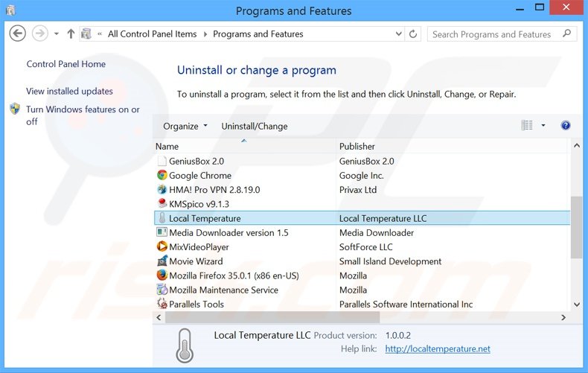Click Small Island Development publisher cell
This screenshot has height=373, width=588.
[x=390, y=261]
